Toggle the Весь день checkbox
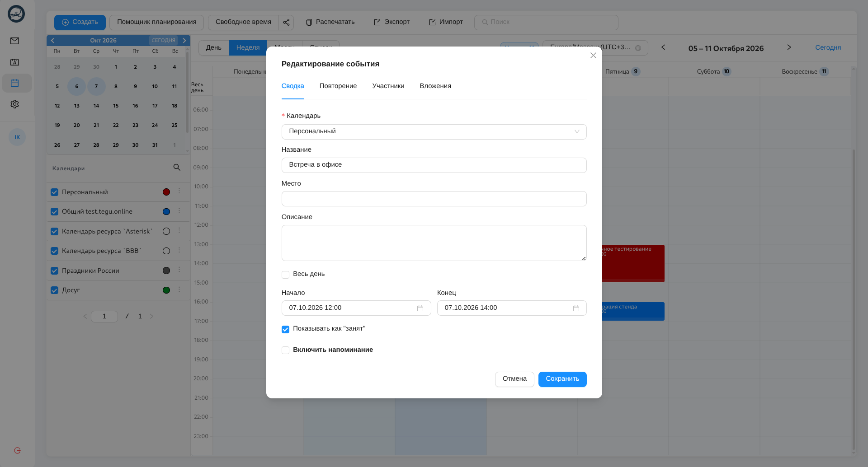 click(x=285, y=275)
